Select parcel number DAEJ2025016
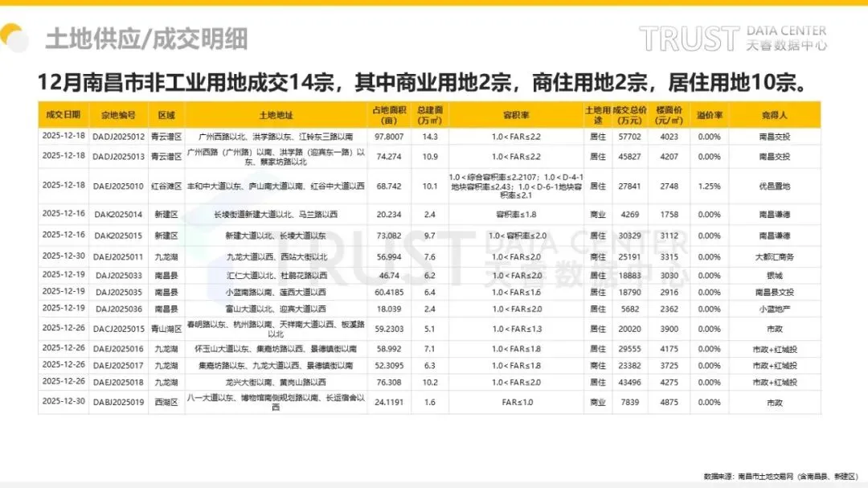868x488 pixels. click(118, 349)
